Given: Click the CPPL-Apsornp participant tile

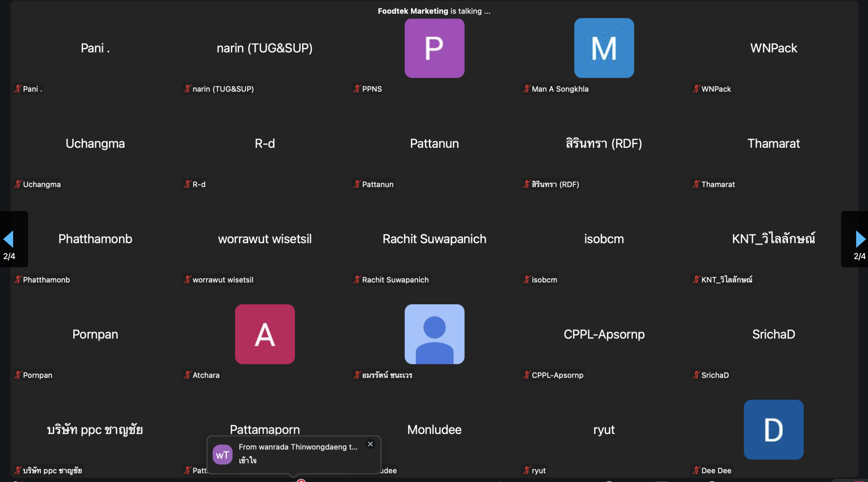Looking at the screenshot, I should coord(604,334).
